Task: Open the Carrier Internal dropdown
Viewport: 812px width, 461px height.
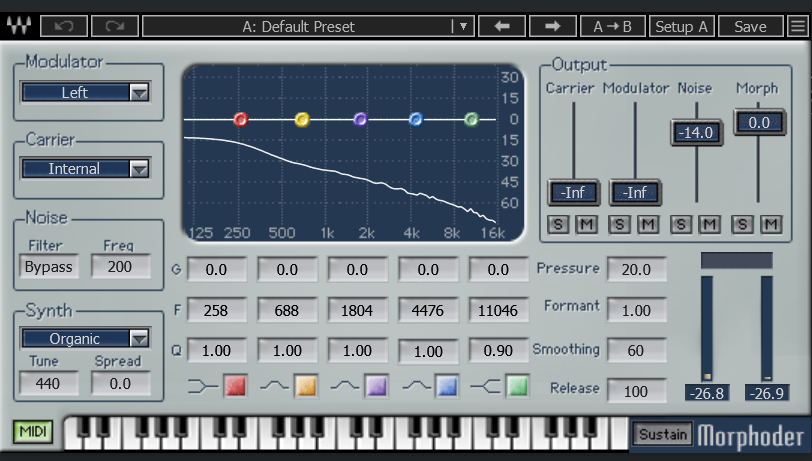Action: 85,169
